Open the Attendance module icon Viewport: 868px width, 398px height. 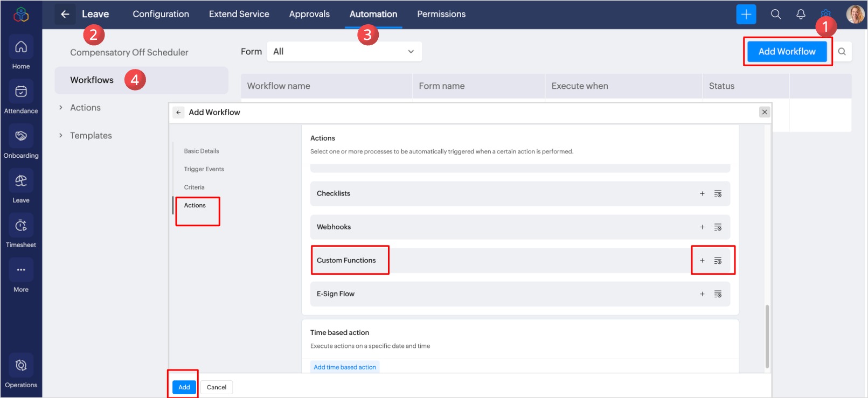coord(21,92)
